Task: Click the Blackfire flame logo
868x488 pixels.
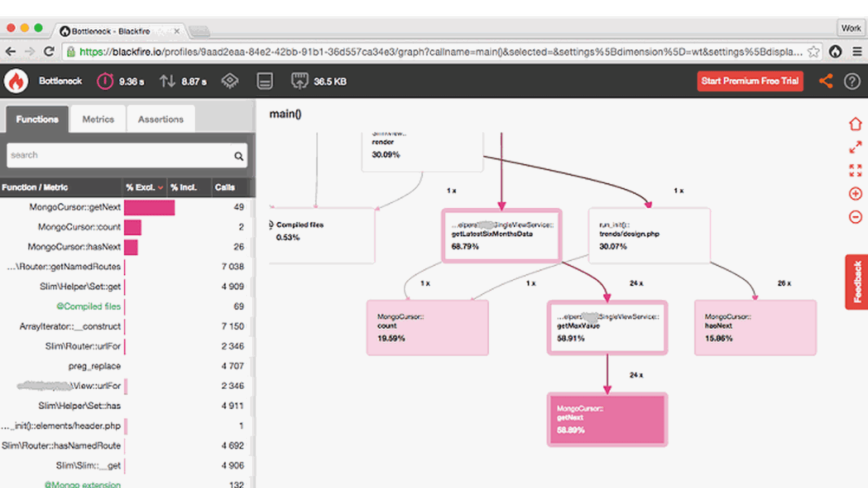Action: click(16, 81)
